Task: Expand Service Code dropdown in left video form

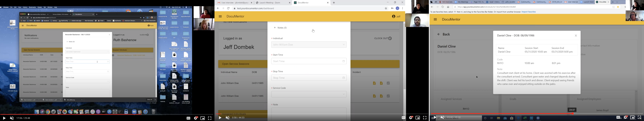Action: 87,81
